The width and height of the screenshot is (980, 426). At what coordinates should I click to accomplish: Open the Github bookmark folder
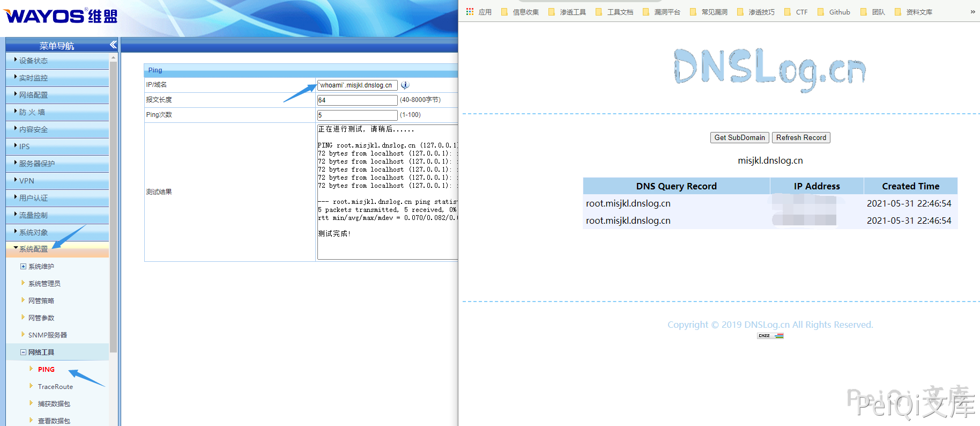[834, 12]
